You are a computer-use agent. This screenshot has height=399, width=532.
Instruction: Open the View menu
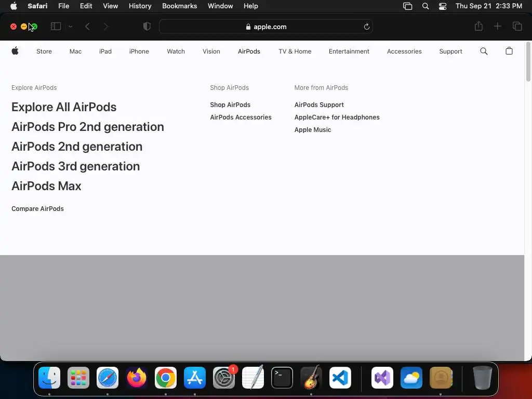pos(110,6)
